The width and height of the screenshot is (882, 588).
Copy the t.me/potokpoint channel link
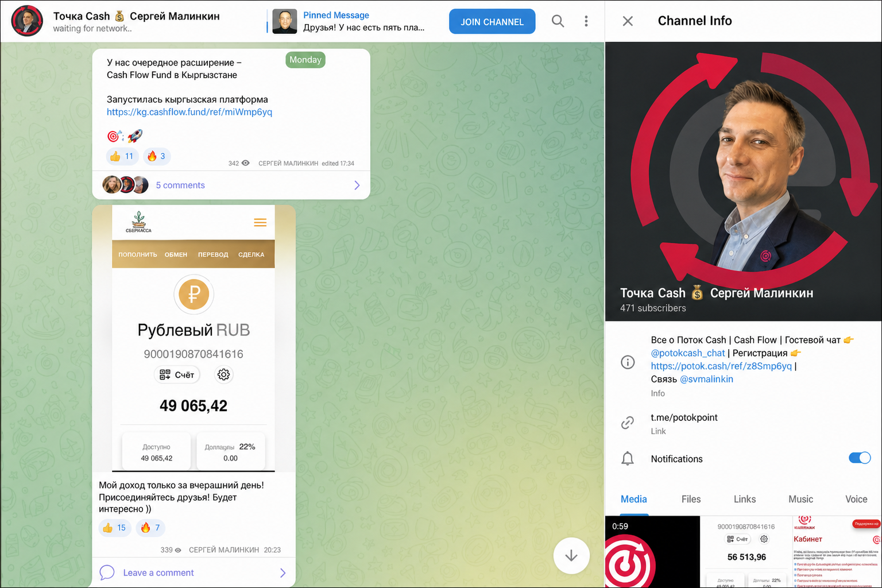coord(684,417)
